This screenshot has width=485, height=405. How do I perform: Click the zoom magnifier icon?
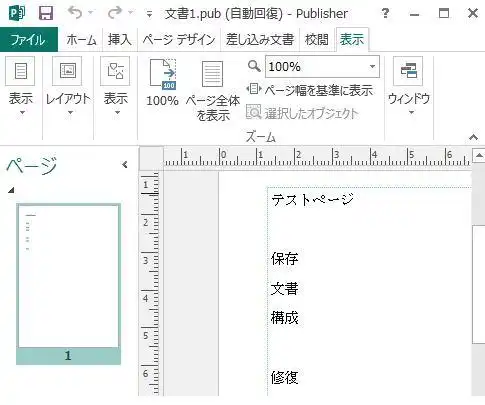(254, 66)
